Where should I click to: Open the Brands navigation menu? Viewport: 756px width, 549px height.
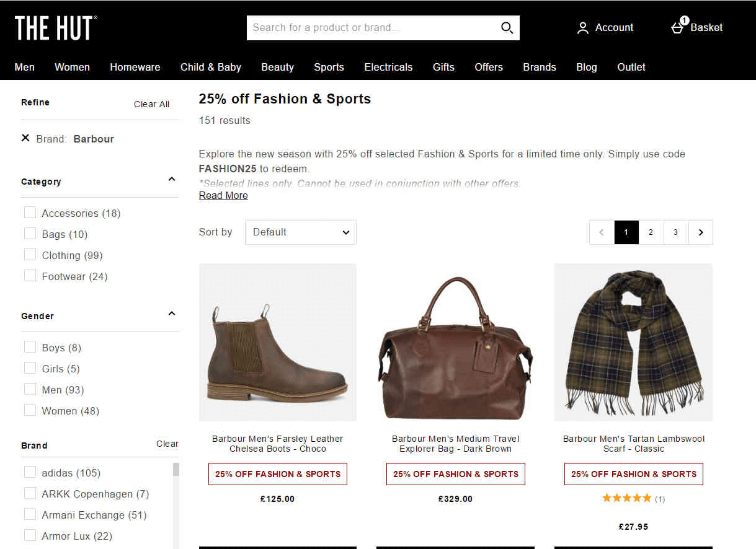click(540, 67)
